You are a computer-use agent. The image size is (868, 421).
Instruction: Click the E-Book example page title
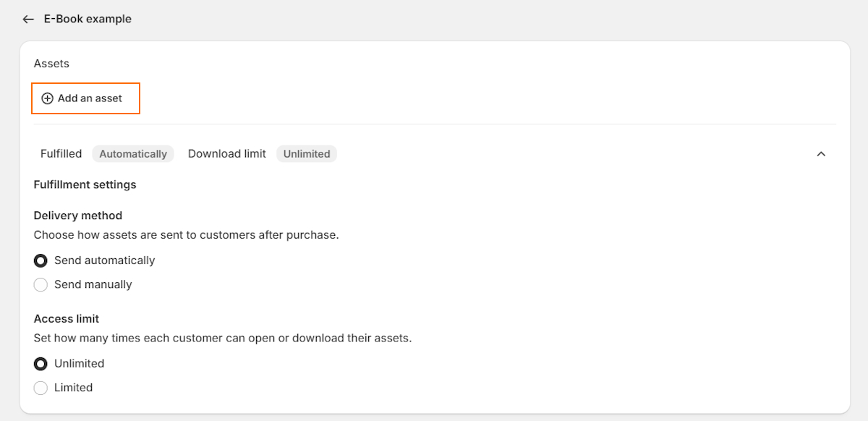(88, 19)
